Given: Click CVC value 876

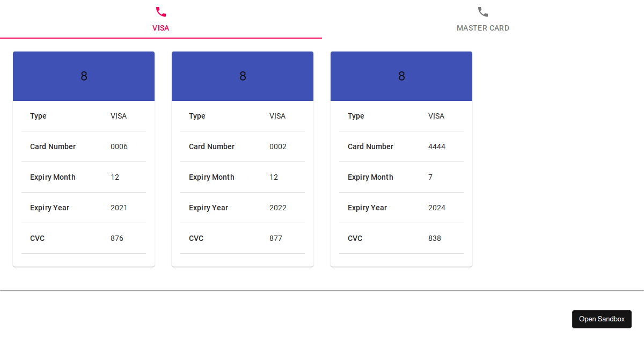Looking at the screenshot, I should 117,238.
